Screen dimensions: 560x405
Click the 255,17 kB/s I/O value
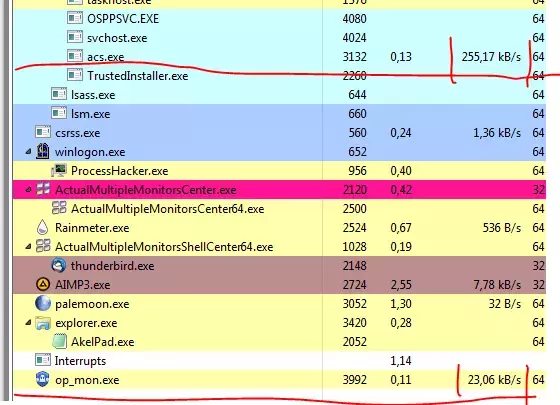coord(491,57)
